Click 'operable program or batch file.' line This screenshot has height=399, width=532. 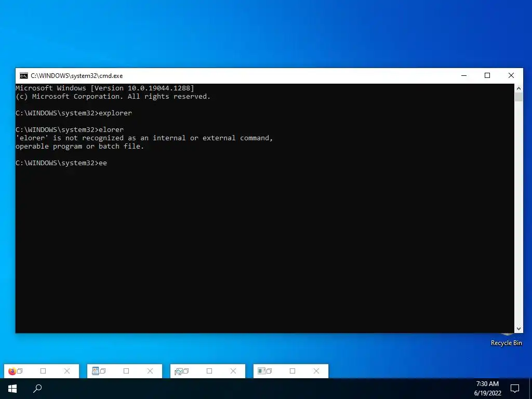pos(79,147)
